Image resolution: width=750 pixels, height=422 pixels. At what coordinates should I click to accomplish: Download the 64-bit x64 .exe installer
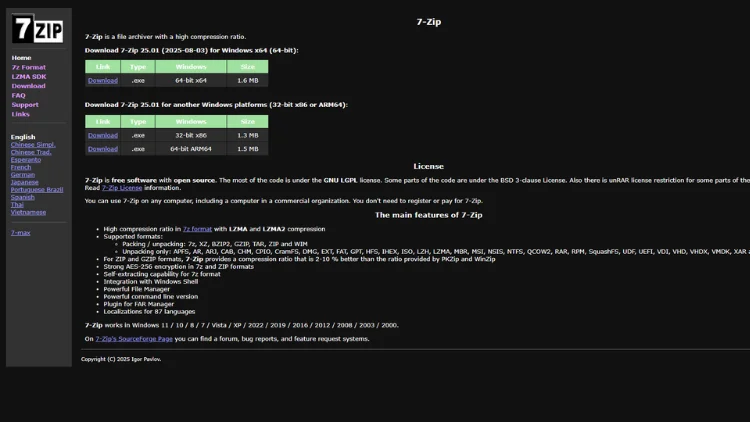(x=102, y=80)
